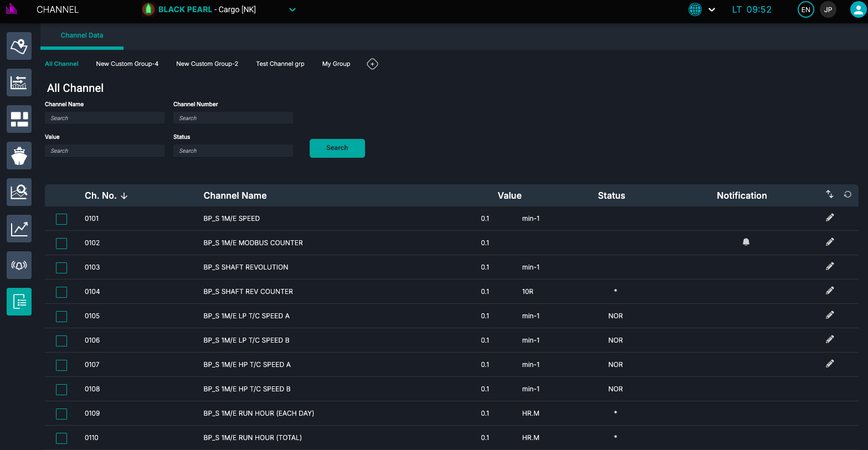
Task: Tick the checkbox for channel 0101
Action: coord(61,219)
